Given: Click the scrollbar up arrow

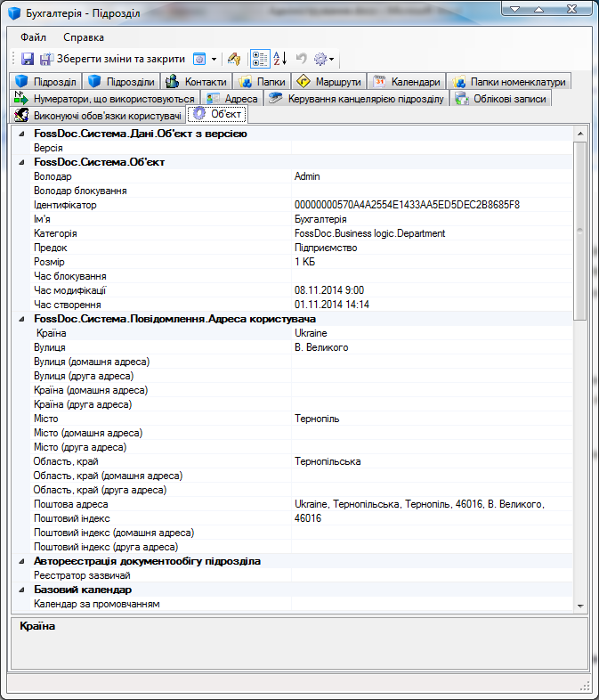Looking at the screenshot, I should 579,134.
